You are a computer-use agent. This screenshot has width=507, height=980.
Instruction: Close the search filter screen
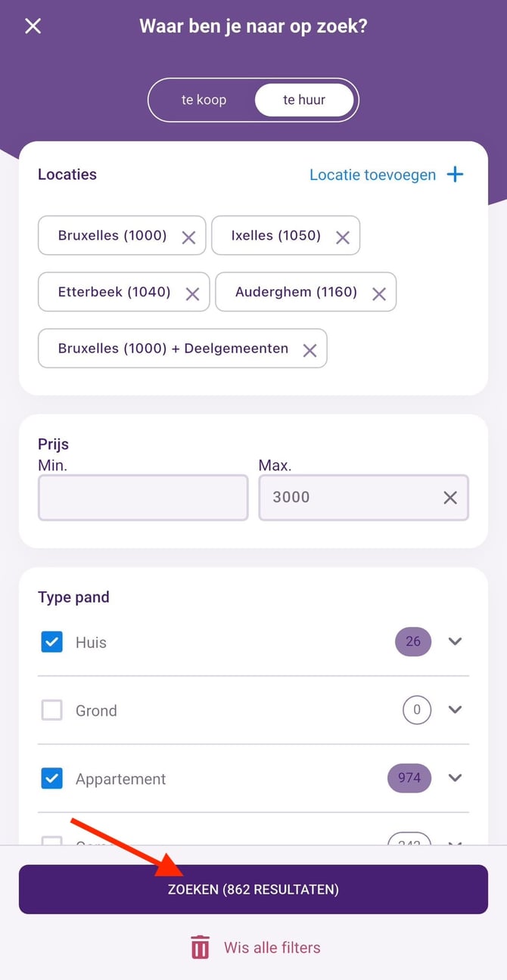(33, 26)
